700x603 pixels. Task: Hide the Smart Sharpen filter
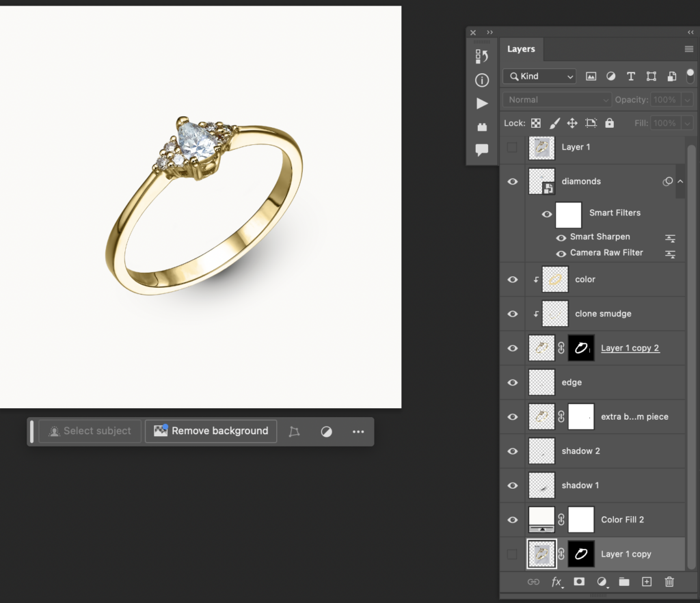click(561, 237)
